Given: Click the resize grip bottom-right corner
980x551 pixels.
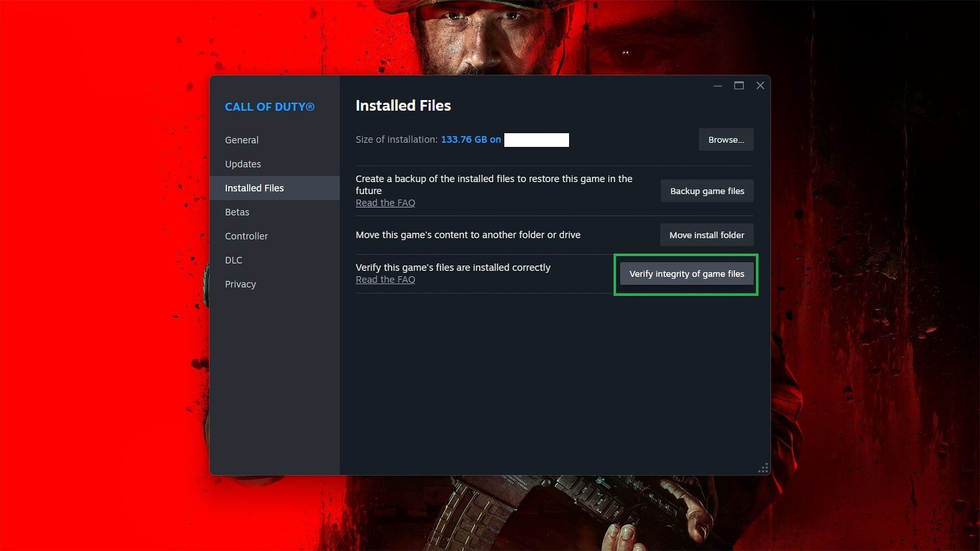Looking at the screenshot, I should tap(764, 468).
